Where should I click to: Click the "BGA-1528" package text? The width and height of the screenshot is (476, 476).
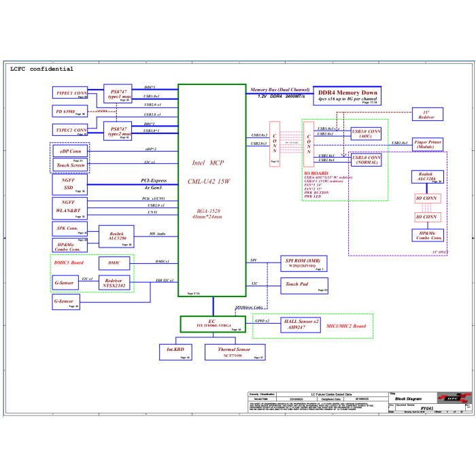coord(209,211)
